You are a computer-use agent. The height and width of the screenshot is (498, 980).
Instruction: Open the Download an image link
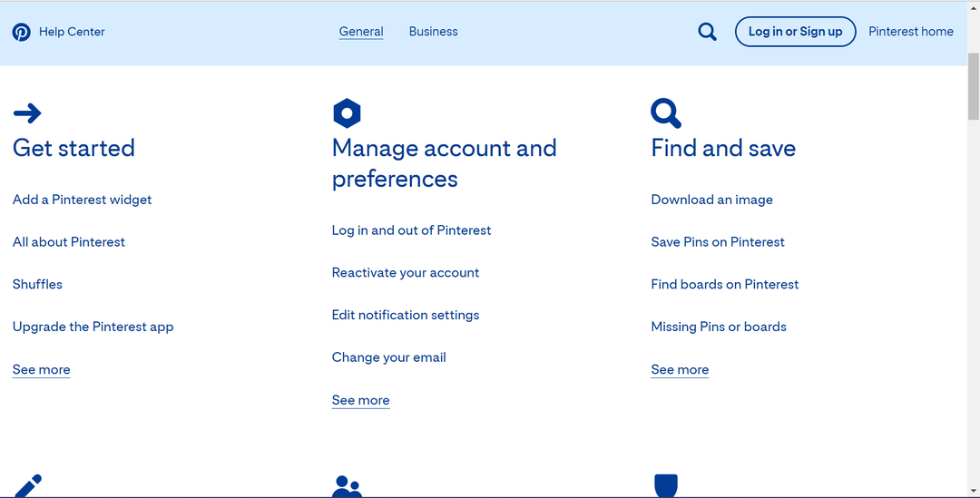(x=712, y=200)
